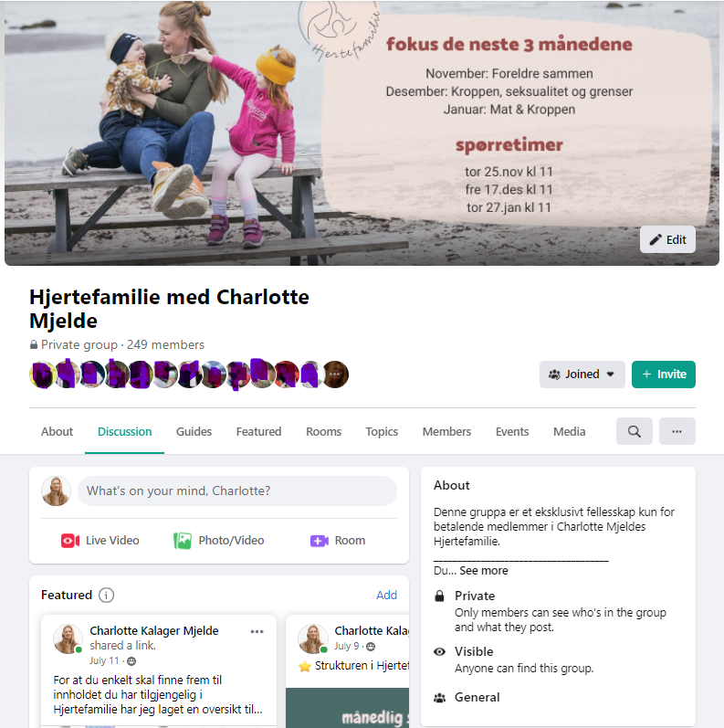Open group search with magnifier icon
The width and height of the screenshot is (724, 728).
[634, 431]
